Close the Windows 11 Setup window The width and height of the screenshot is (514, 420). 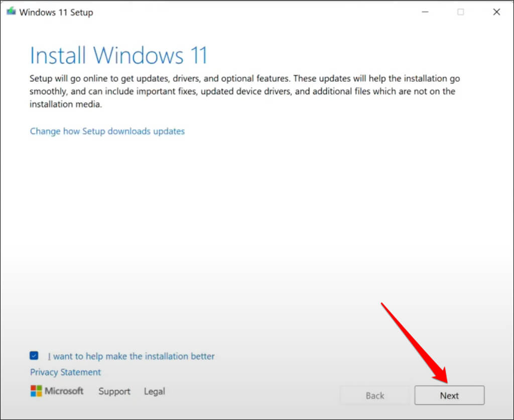tap(496, 12)
